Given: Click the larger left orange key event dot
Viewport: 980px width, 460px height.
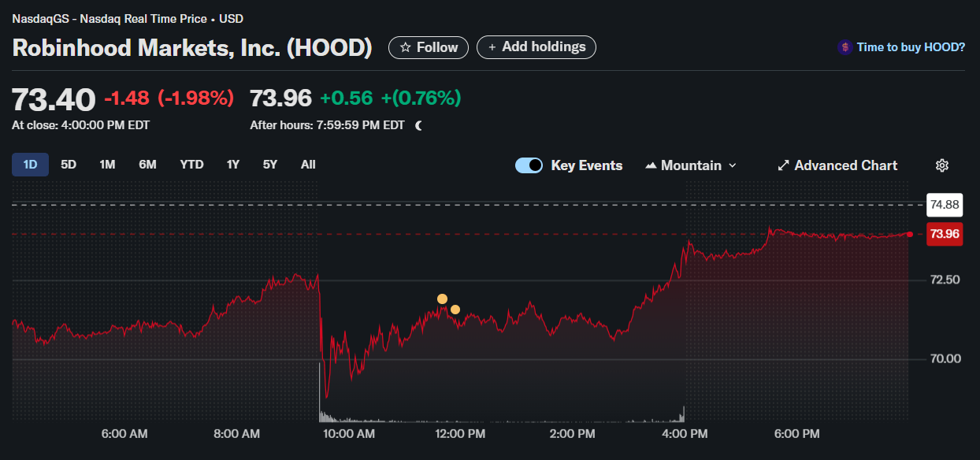Looking at the screenshot, I should tap(442, 299).
